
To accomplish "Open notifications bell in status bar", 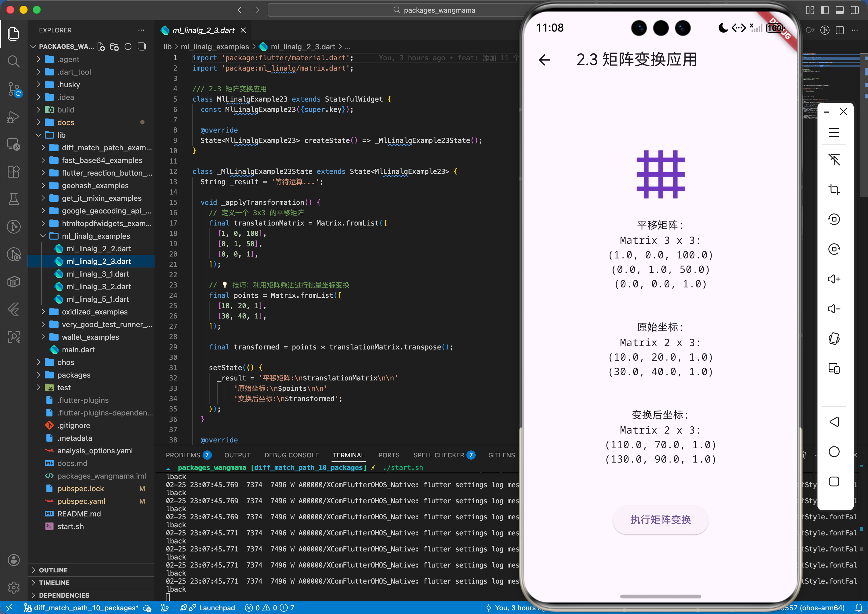I will pyautogui.click(x=859, y=608).
